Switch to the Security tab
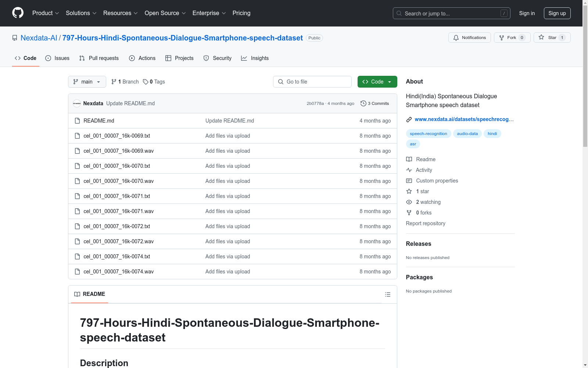Screen dimensions: 588x368 pos(218,58)
